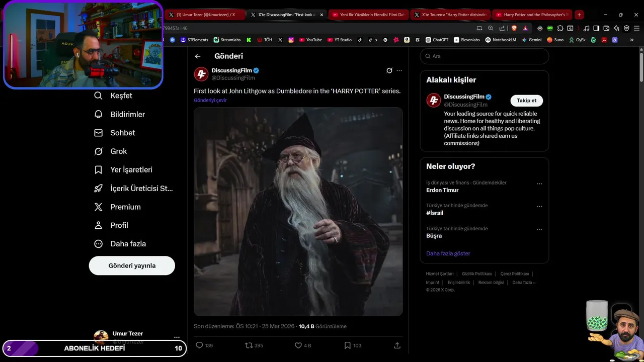Expand the bookmarks overflow chevron
Image resolution: width=644 pixels, height=362 pixels.
632,40
